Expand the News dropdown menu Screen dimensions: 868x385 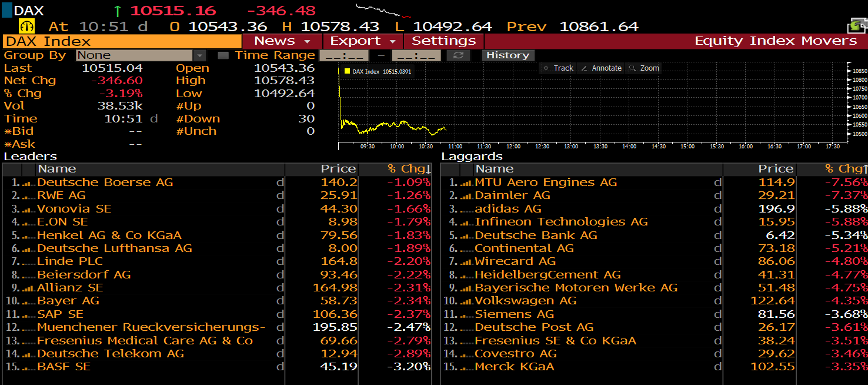click(x=282, y=41)
